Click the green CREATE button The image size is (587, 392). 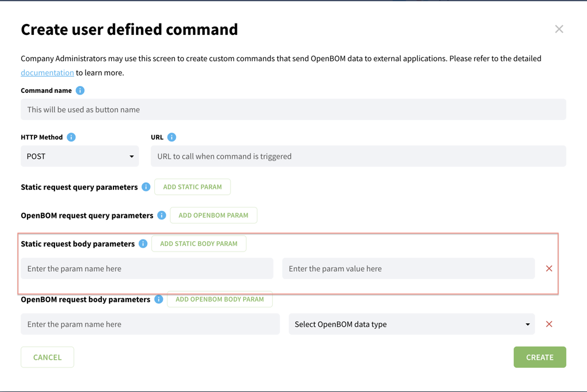click(539, 357)
